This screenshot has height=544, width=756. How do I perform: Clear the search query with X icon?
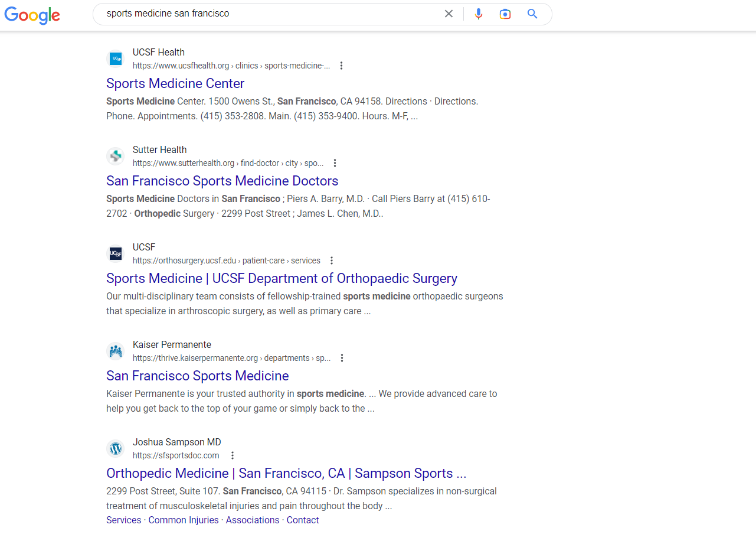pos(449,14)
